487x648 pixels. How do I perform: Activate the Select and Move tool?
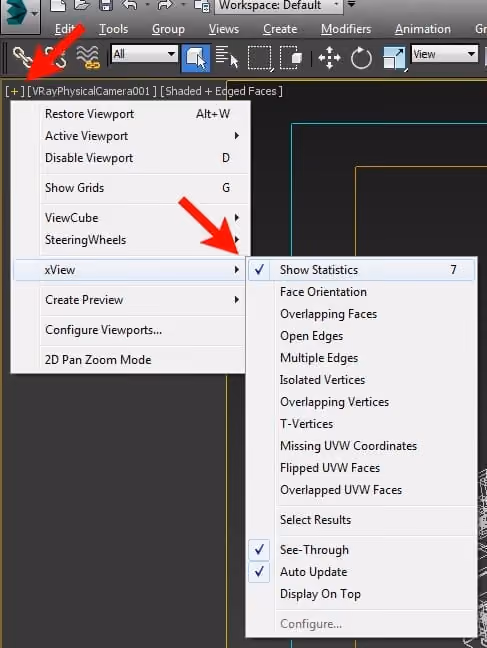329,57
